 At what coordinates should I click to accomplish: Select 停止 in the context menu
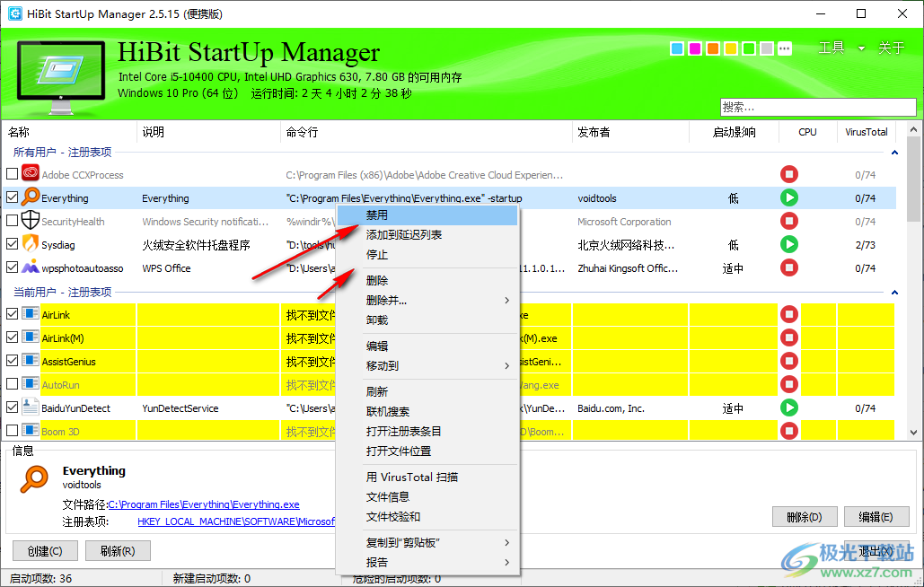pos(427,255)
